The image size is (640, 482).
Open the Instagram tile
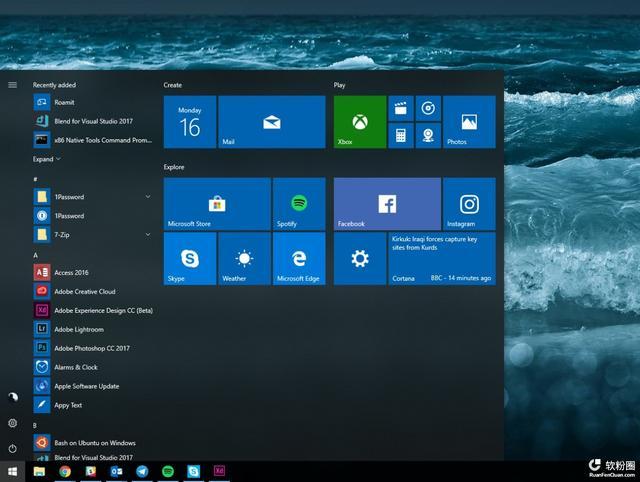tap(469, 204)
